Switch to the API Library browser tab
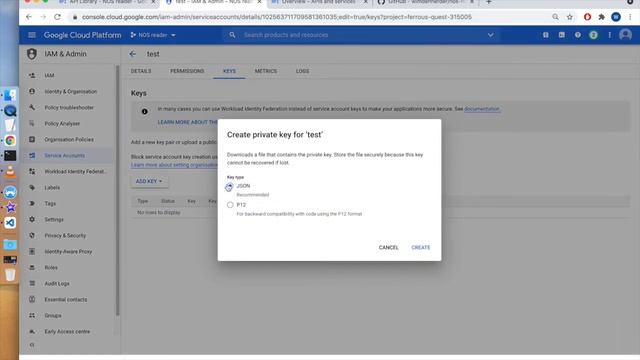640x360 pixels. 107,2
